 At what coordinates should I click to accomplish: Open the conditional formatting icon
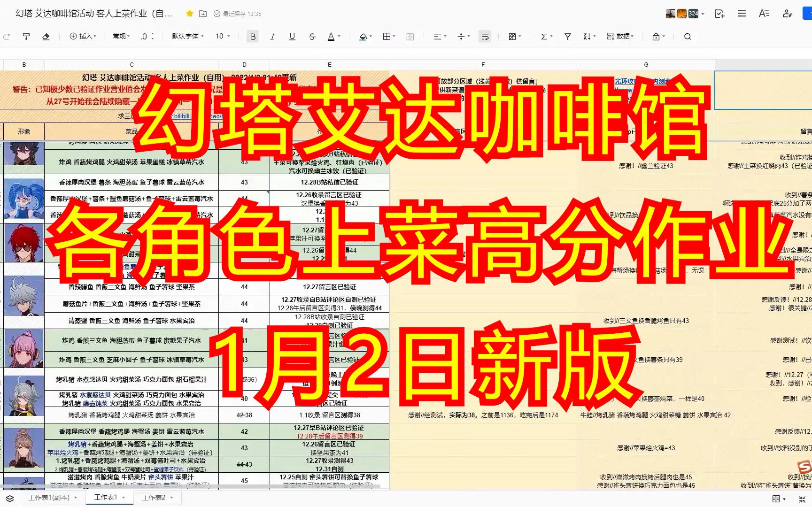[x=515, y=37]
